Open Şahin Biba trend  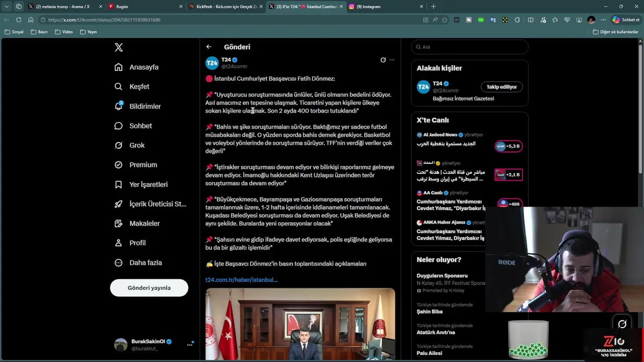click(x=444, y=308)
